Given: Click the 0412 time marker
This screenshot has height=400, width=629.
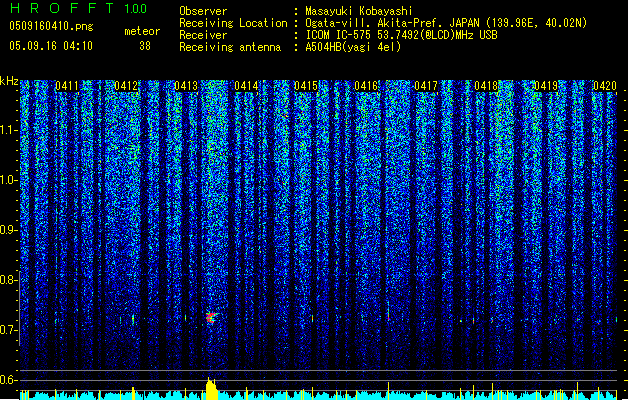Looking at the screenshot, I should click(x=126, y=86).
